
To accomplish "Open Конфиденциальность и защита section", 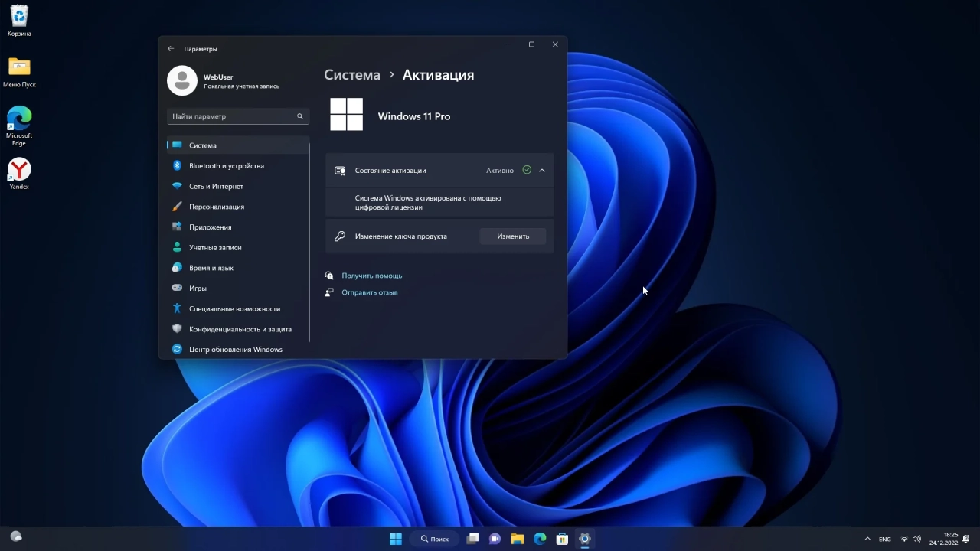I will coord(237,329).
